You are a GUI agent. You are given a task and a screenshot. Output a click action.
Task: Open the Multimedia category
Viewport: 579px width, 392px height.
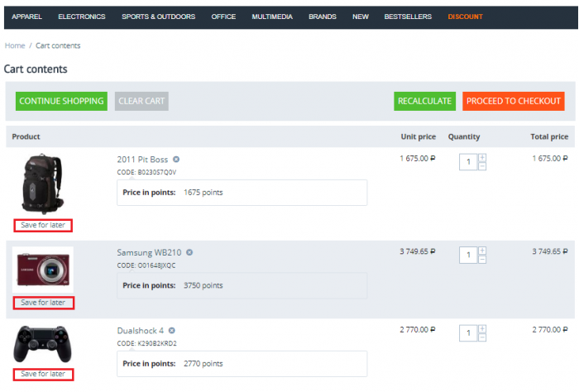pos(272,17)
